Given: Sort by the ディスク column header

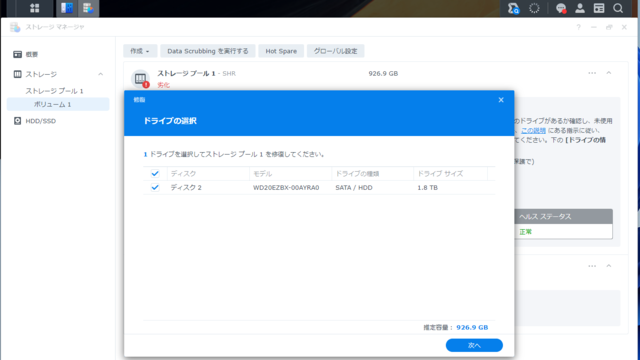Looking at the screenshot, I should tap(208, 173).
